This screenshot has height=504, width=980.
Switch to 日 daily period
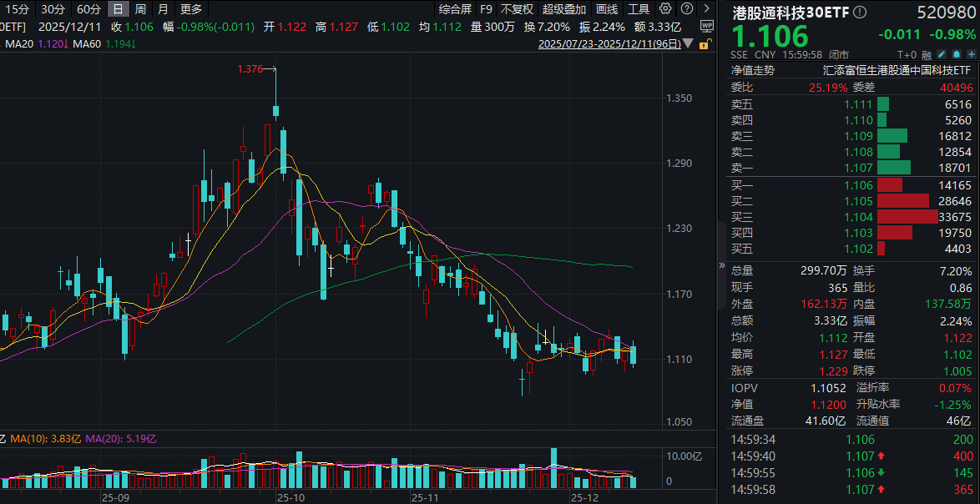pos(118,9)
